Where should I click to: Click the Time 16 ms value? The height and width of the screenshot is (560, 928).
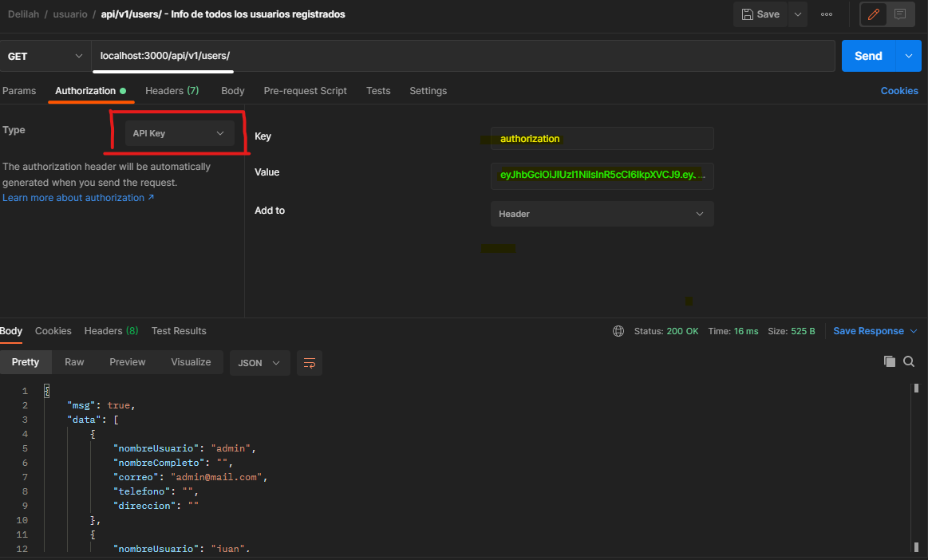746,331
